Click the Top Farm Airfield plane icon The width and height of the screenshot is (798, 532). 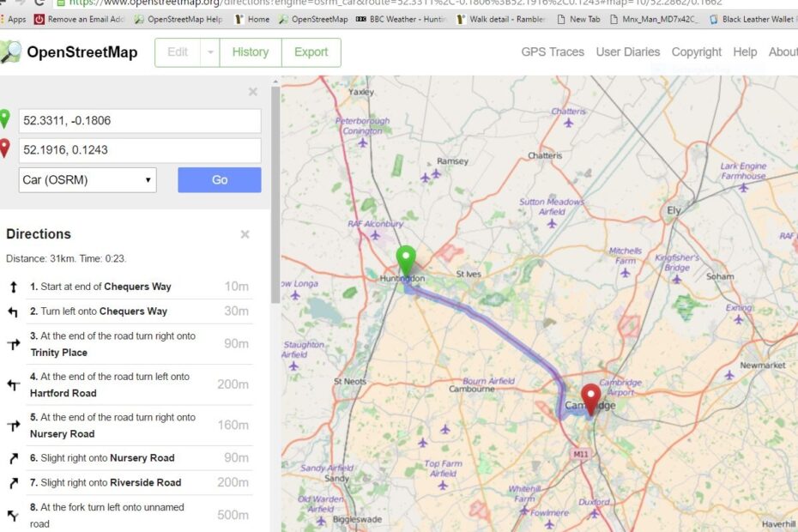(443, 485)
